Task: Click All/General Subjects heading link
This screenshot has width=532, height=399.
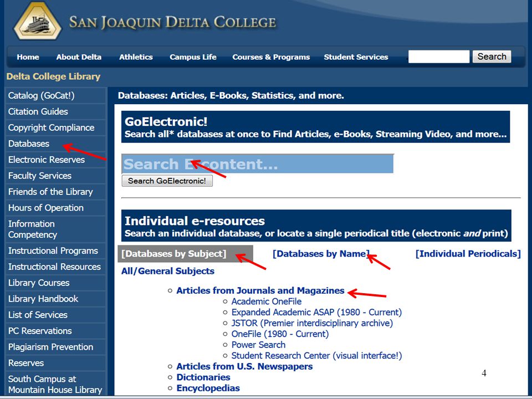Action: click(167, 271)
